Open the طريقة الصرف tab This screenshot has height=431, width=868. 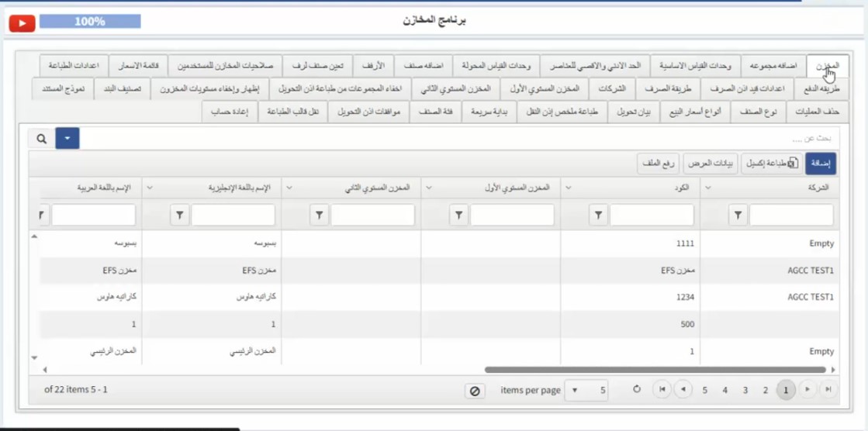pyautogui.click(x=668, y=88)
